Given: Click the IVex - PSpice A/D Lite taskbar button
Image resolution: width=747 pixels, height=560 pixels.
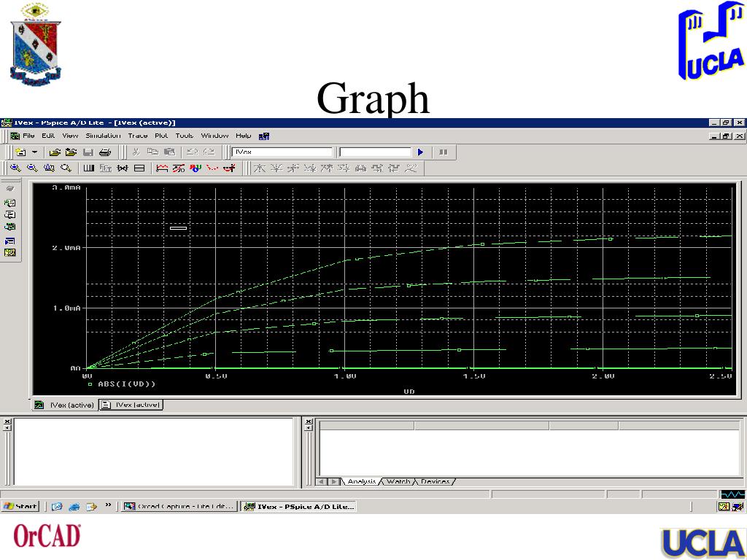Looking at the screenshot, I should pyautogui.click(x=298, y=506).
